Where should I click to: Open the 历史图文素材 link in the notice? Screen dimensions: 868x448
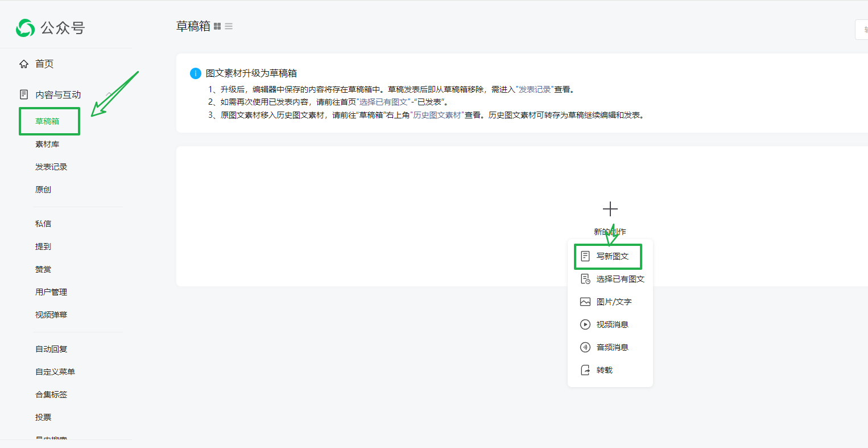pyautogui.click(x=437, y=115)
